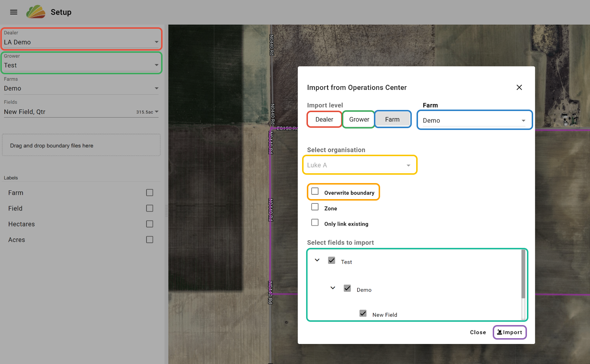Enable the Overwrite boundary checkbox
The image size is (590, 364).
coord(315,191)
